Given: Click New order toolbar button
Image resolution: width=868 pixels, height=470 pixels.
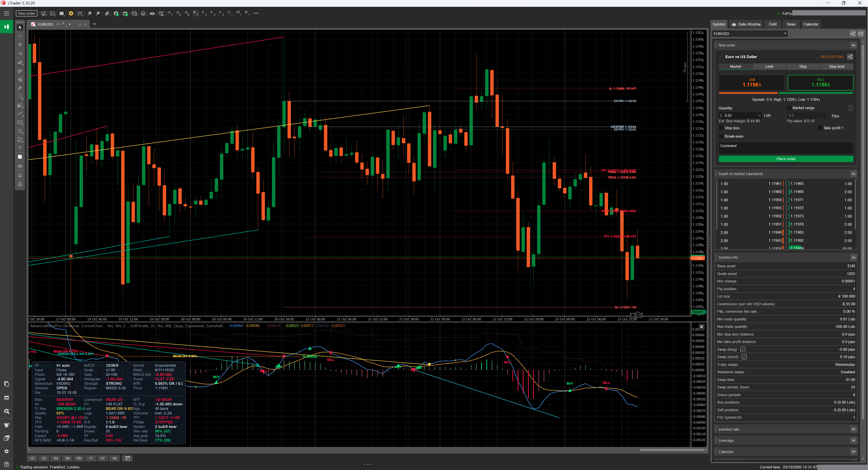Looking at the screenshot, I should (x=26, y=14).
